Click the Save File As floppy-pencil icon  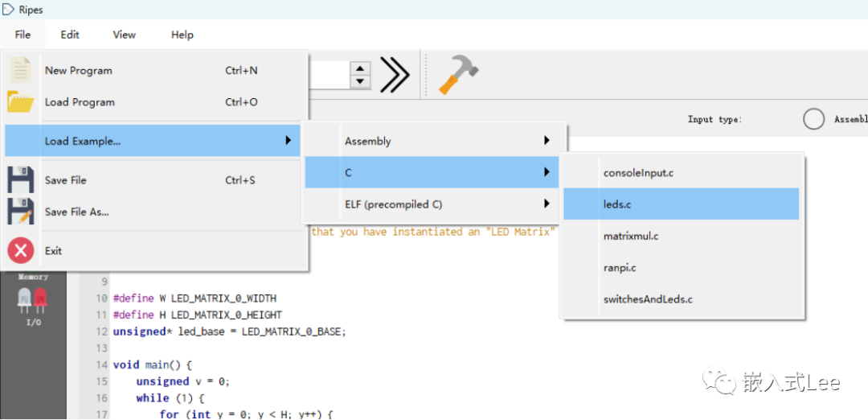[21, 212]
